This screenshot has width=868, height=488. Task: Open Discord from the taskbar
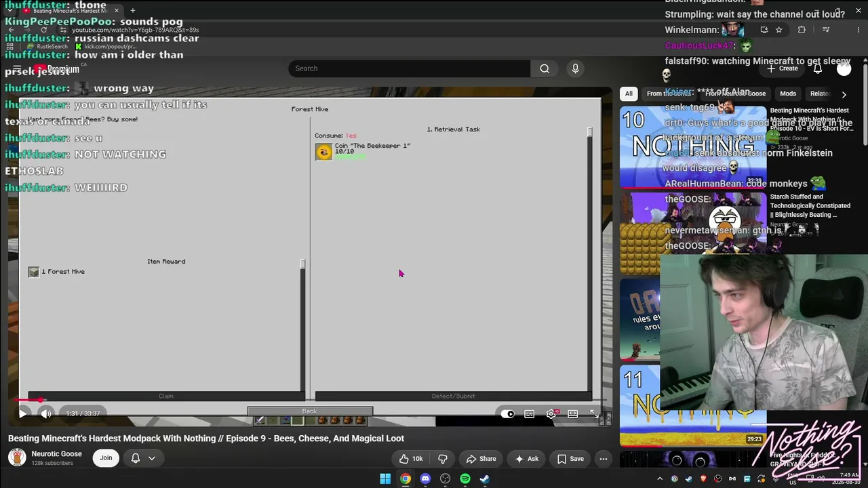(x=425, y=479)
